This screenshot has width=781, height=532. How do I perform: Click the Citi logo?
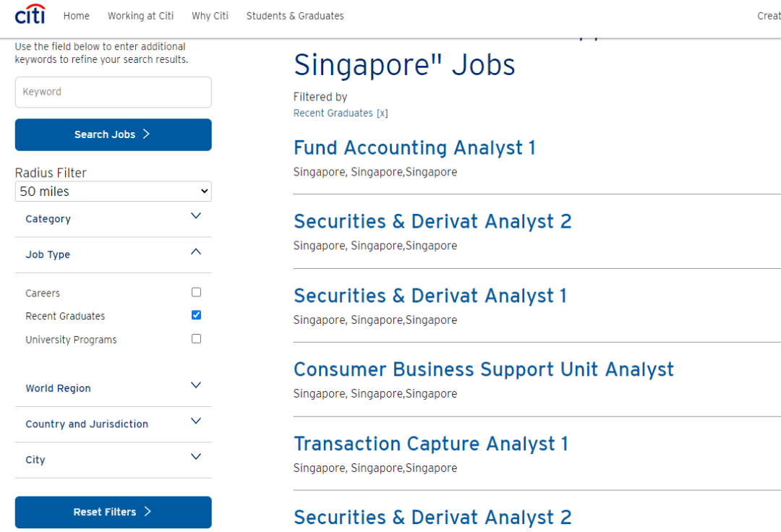(30, 14)
